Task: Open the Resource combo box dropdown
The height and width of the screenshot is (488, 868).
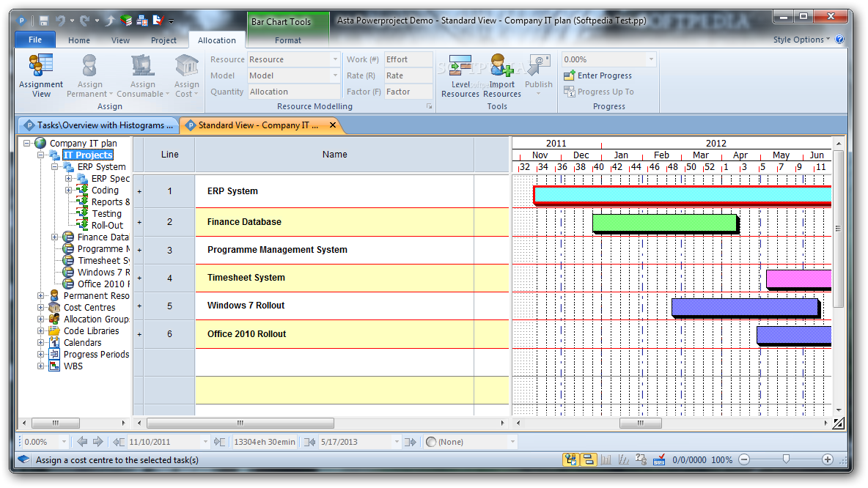Action: (335, 59)
